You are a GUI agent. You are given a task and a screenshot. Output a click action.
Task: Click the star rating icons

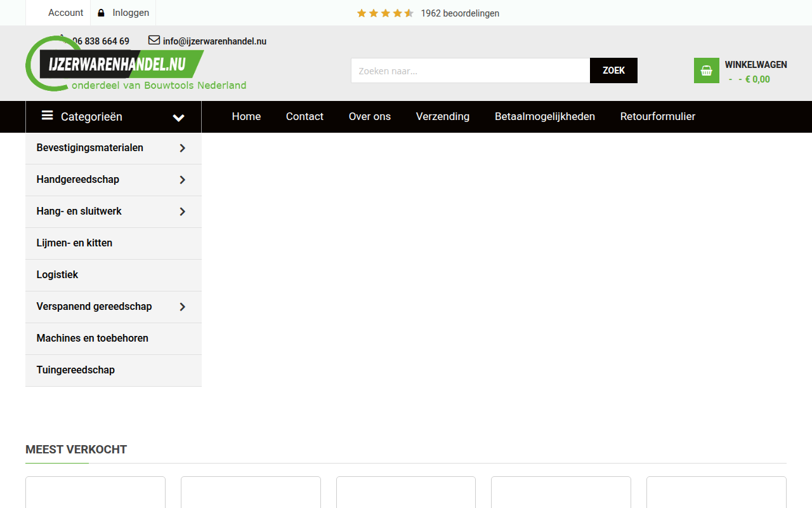click(x=385, y=13)
